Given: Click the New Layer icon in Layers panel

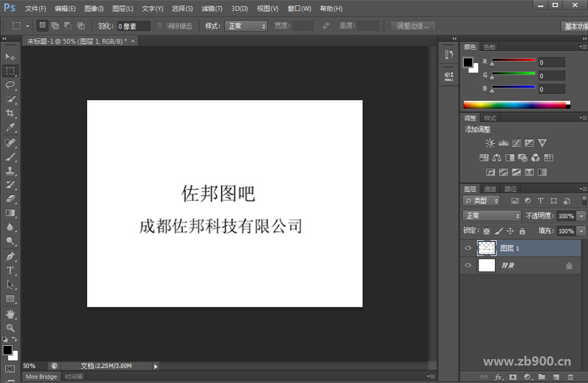Looking at the screenshot, I should (556, 376).
